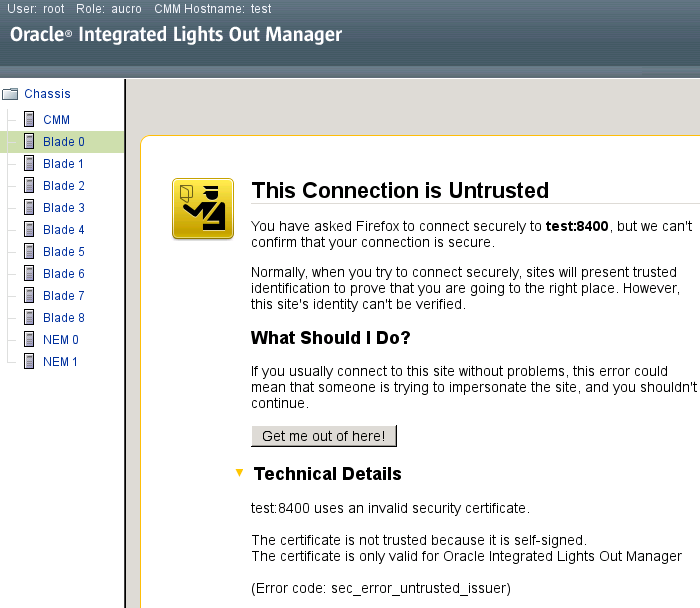
Task: Click the server icon beside NEM 0
Action: click(x=29, y=339)
